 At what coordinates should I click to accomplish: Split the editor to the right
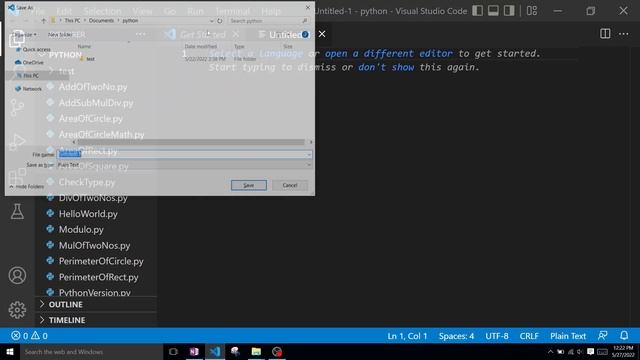[605, 34]
